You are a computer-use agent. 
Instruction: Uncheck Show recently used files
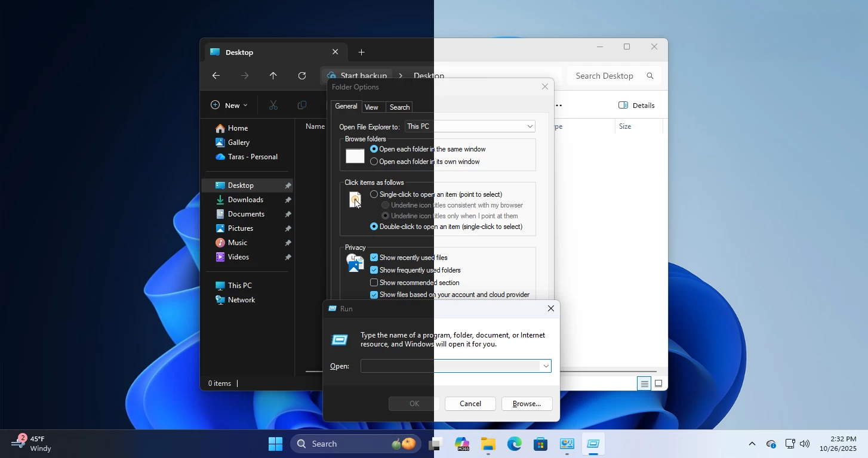point(374,258)
